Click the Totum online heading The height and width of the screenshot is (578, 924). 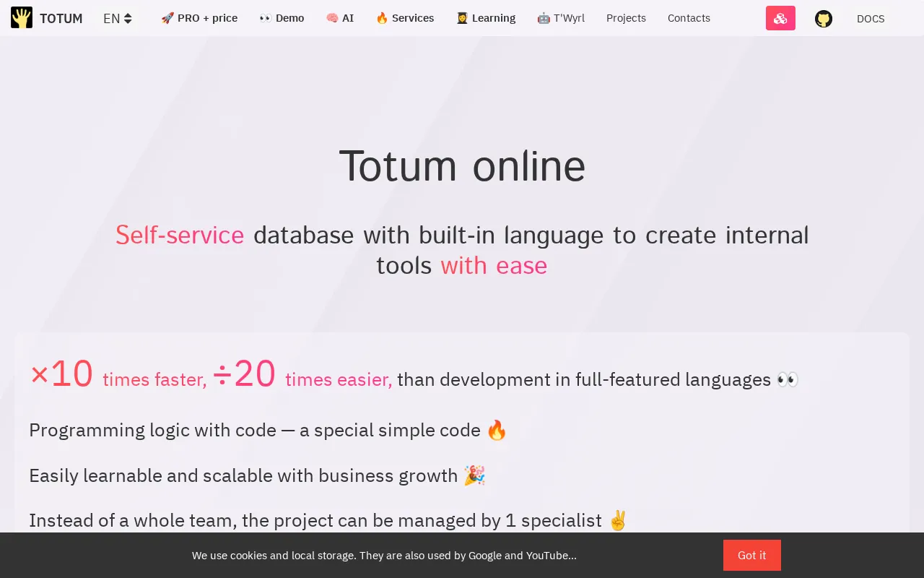462,166
